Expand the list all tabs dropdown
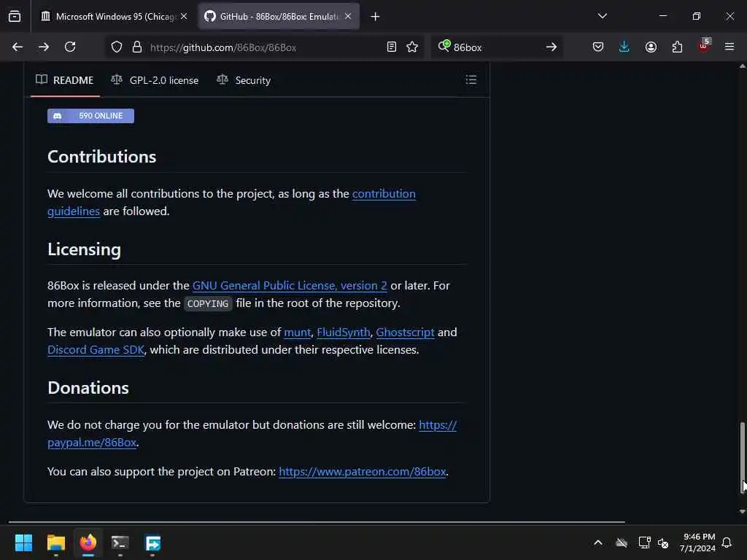This screenshot has width=747, height=560. [602, 16]
